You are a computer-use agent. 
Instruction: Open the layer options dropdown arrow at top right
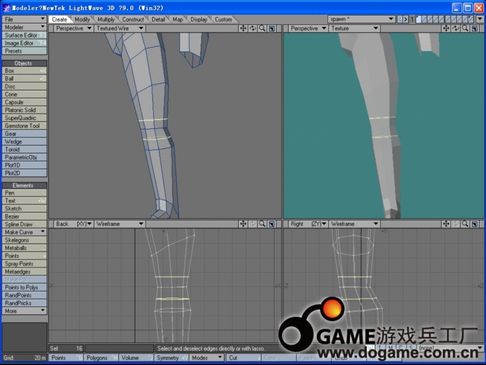[480, 19]
